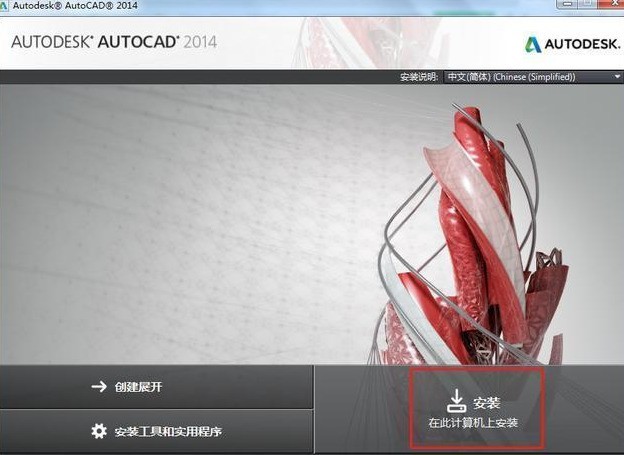Screen dimensions: 624x455
Task: Click the Autodesk AutoCAD 2014 window title text
Action: click(76, 6)
